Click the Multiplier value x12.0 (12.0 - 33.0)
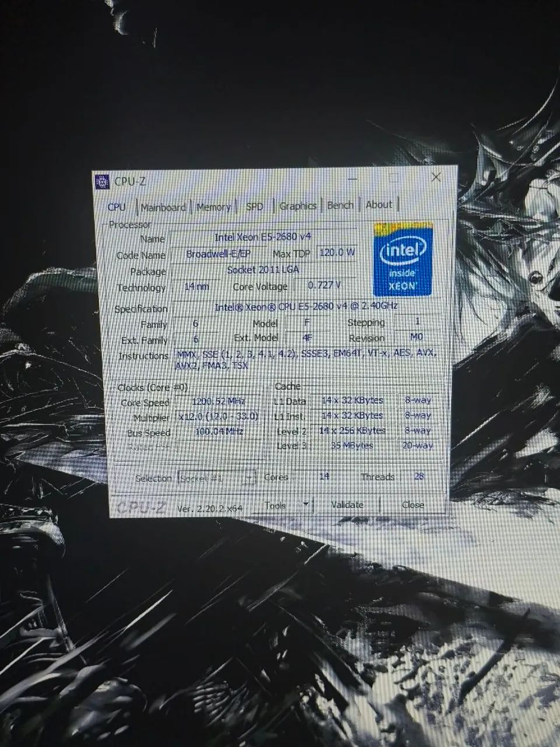 pos(218,417)
